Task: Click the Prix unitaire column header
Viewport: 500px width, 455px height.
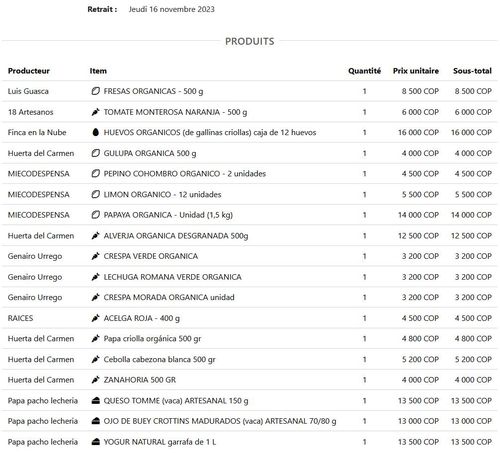Action: coord(416,71)
